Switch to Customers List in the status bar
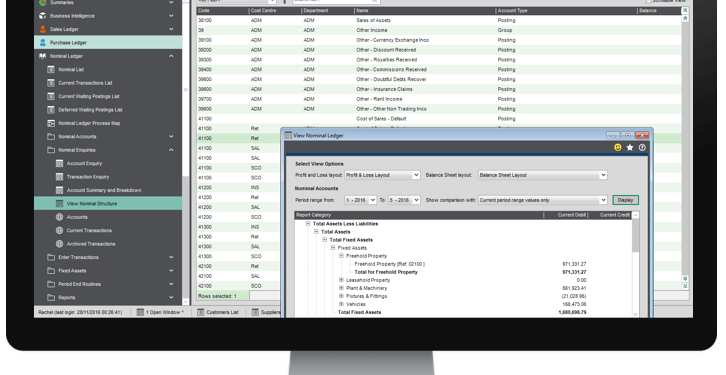This screenshot has width=726, height=375. (x=218, y=312)
